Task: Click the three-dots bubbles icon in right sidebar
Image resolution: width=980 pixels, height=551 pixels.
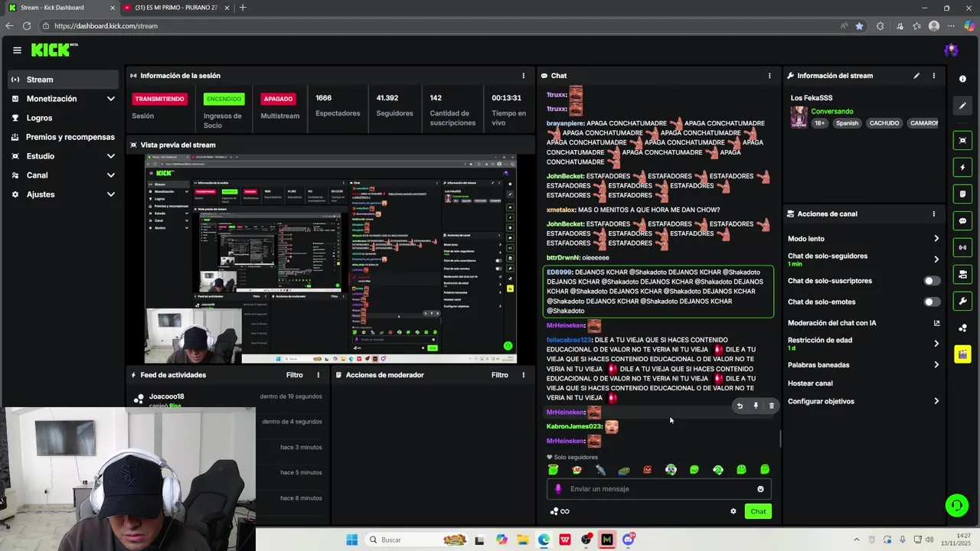Action: click(x=962, y=328)
